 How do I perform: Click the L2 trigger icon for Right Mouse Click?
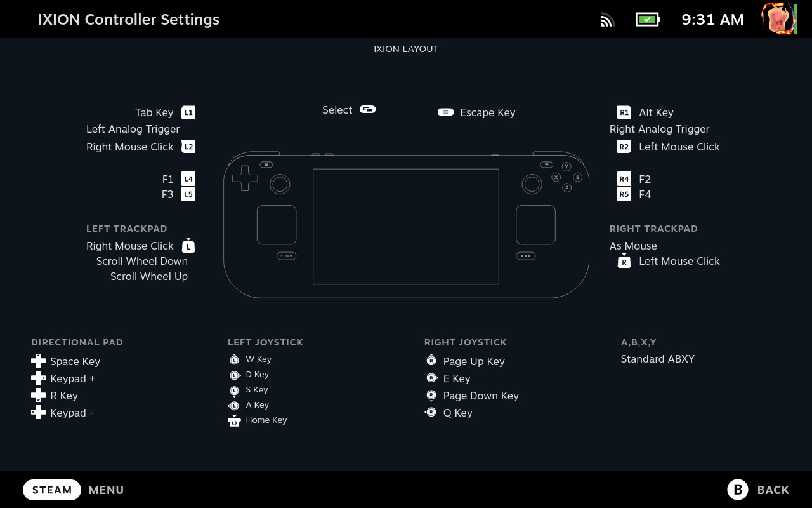pos(188,147)
